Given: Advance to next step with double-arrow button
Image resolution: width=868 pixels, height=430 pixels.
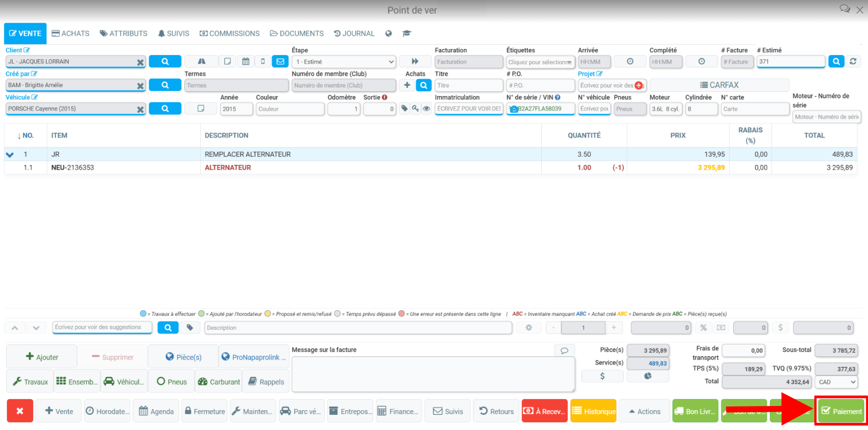Looking at the screenshot, I should [x=415, y=61].
